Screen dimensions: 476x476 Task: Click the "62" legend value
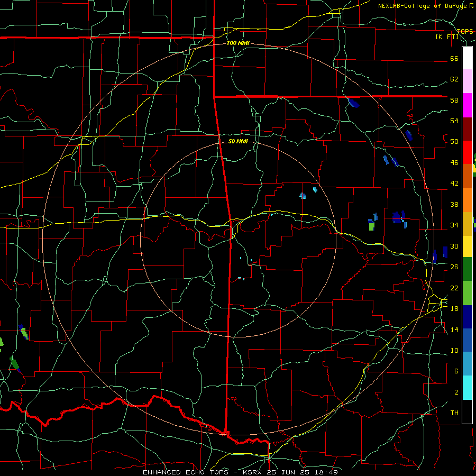pos(454,79)
